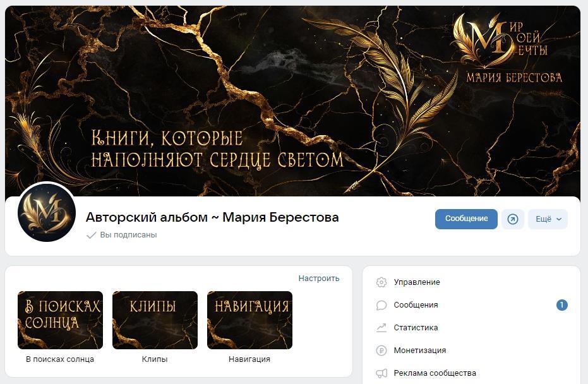Click the Сообщения speech bubble icon
588x384 pixels.
coord(381,305)
